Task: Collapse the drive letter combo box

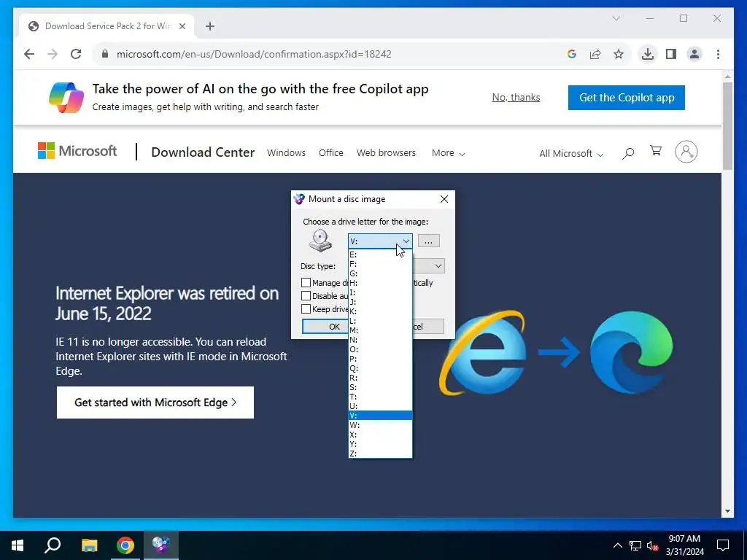Action: 406,241
